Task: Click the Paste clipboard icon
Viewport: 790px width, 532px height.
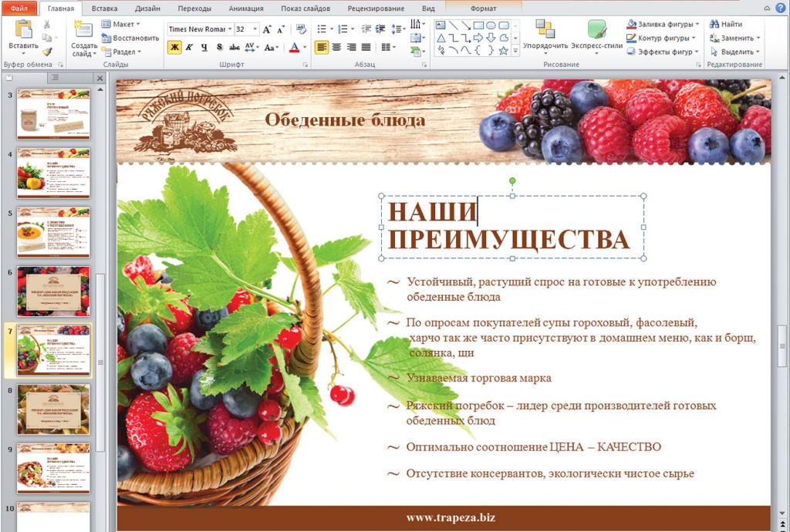Action: click(x=23, y=29)
